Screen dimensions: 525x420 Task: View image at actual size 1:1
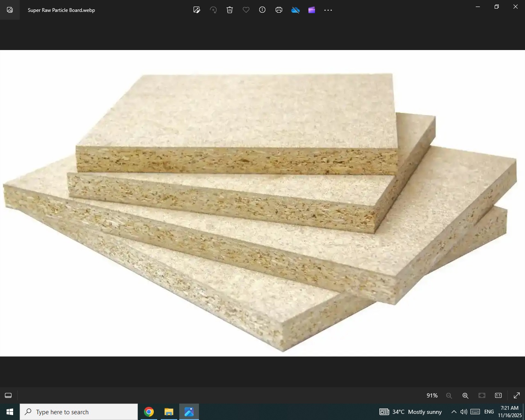point(498,395)
